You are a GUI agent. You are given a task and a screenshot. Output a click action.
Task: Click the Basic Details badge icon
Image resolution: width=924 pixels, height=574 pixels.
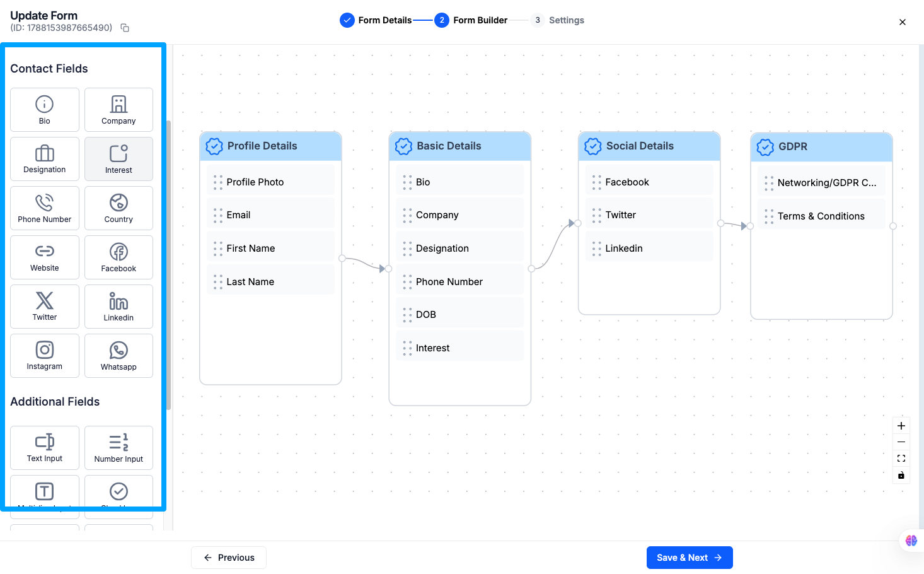click(403, 146)
